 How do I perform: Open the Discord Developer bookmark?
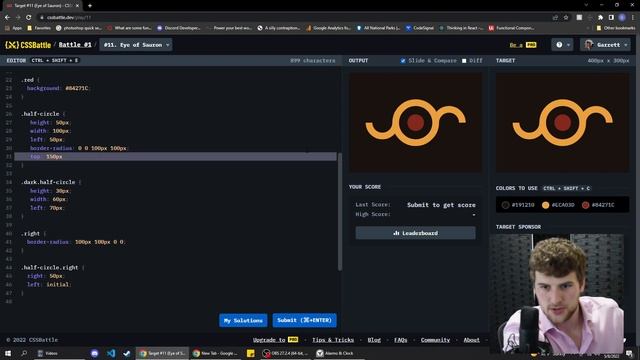pyautogui.click(x=179, y=28)
